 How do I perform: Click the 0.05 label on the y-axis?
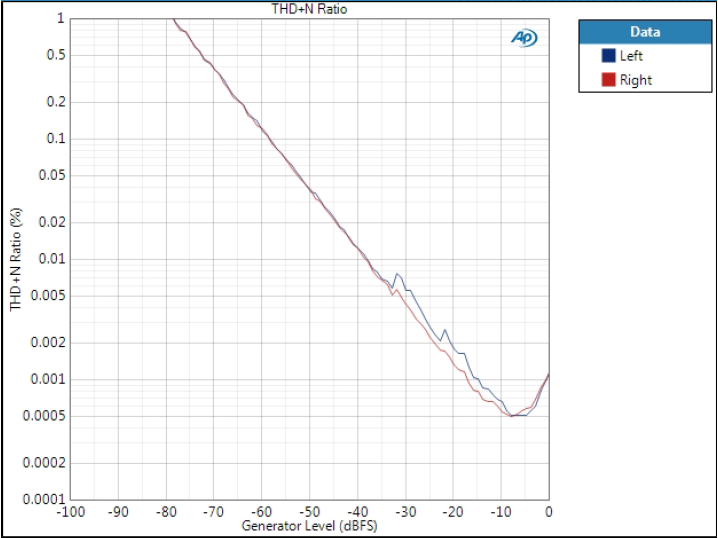point(52,175)
